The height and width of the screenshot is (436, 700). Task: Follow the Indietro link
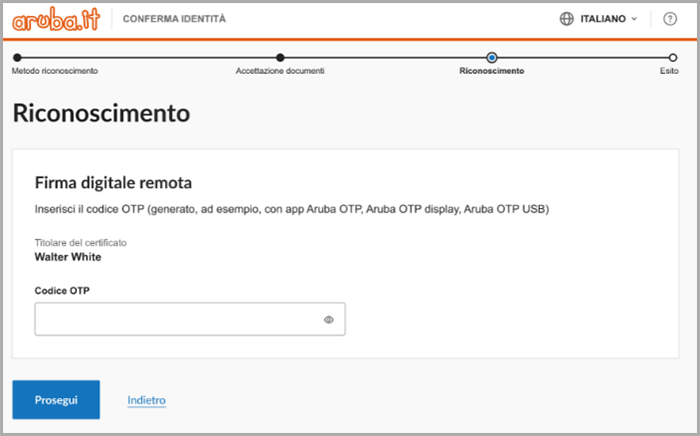point(146,400)
